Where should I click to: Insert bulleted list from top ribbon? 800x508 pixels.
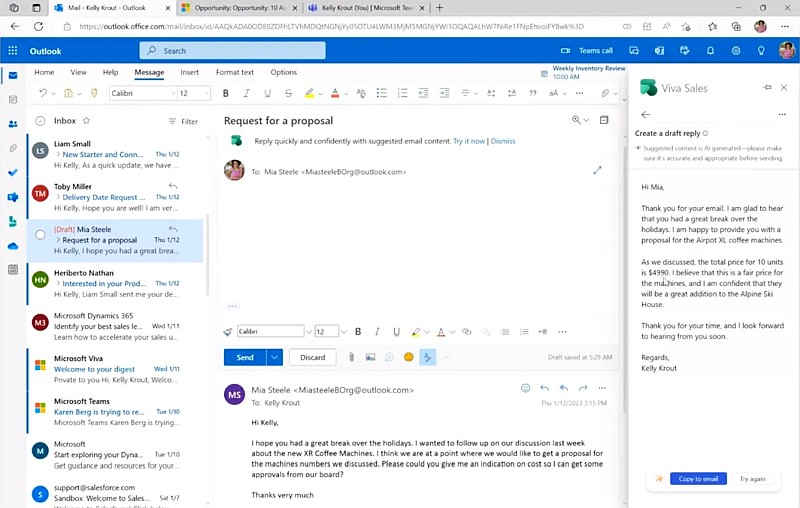[x=381, y=93]
